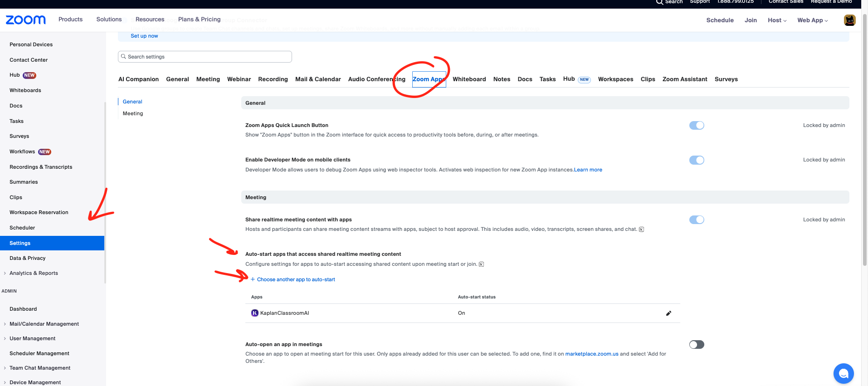Open Plans & Pricing page
Image resolution: width=868 pixels, height=386 pixels.
199,20
